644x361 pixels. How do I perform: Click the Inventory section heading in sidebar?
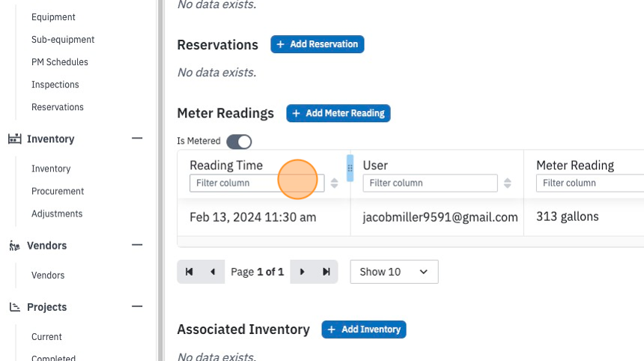[50, 139]
